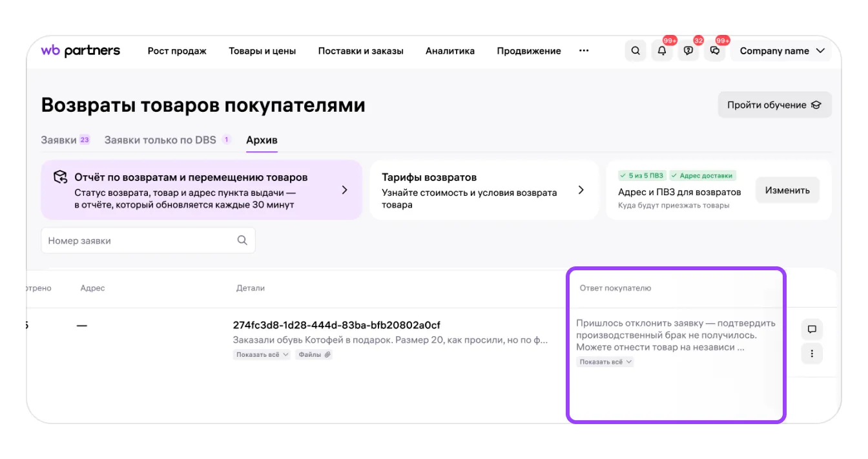Click the wb partners logo
The width and height of the screenshot is (868, 459).
81,51
